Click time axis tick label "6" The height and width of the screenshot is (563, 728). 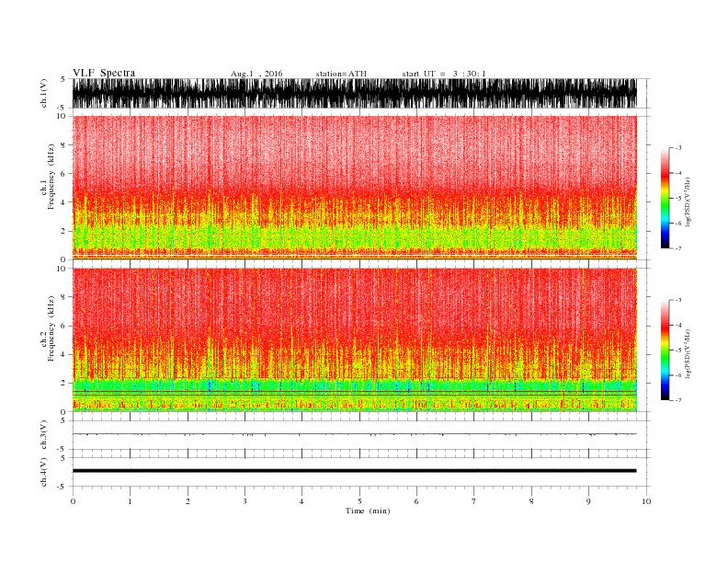tap(416, 501)
